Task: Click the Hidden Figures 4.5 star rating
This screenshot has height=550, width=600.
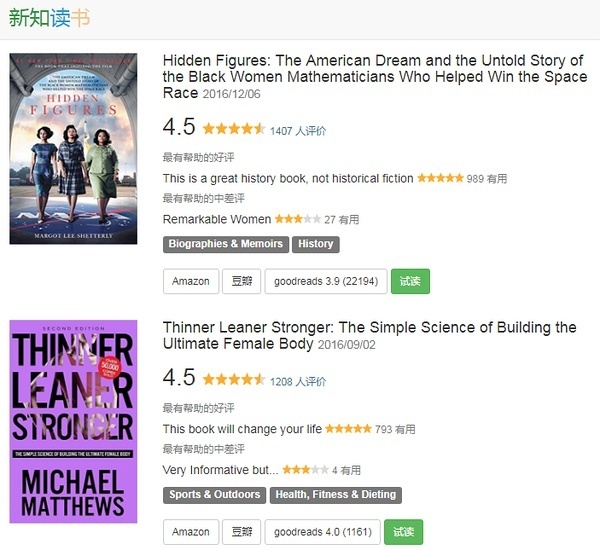Action: 234,129
